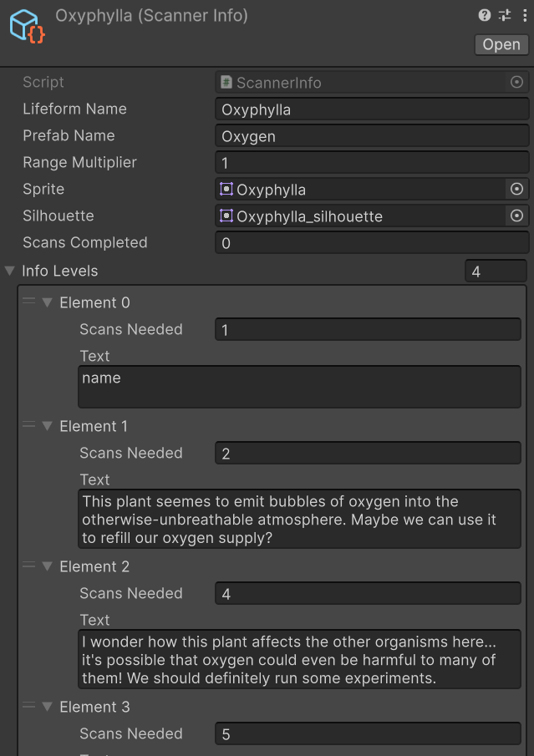534x756 pixels.
Task: Click the ScannerInfo script icon
Action: click(x=226, y=82)
